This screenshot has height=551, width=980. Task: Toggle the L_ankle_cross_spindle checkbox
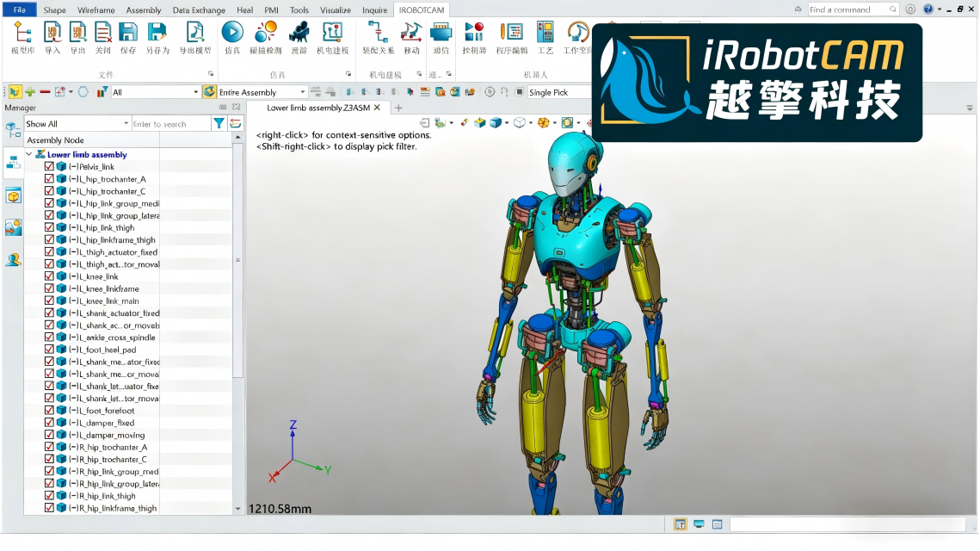49,337
